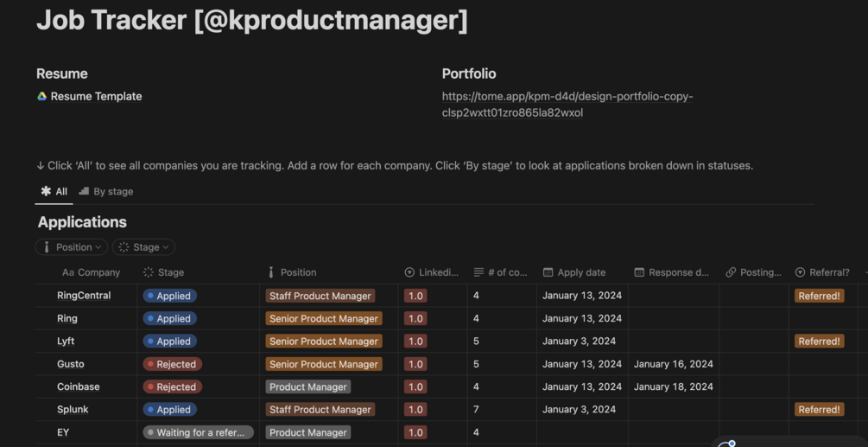Image resolution: width=868 pixels, height=447 pixels.
Task: Switch to the By stage tab
Action: tap(106, 191)
